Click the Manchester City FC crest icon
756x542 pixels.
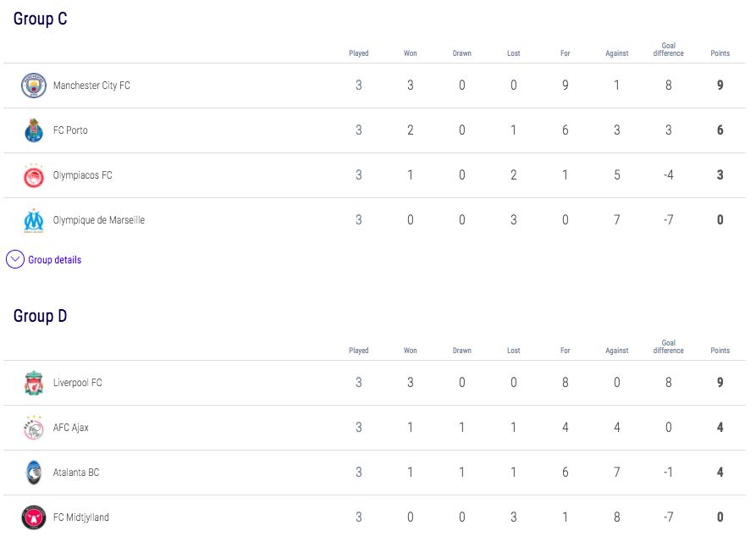(x=33, y=86)
